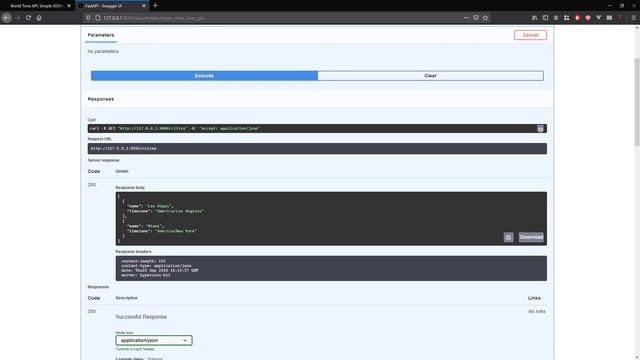
Task: Close the FastAPI Swagger UI tab
Action: (x=144, y=6)
